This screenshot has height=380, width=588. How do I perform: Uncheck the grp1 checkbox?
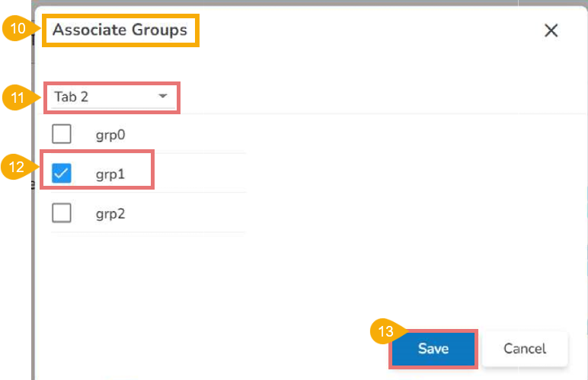[61, 174]
